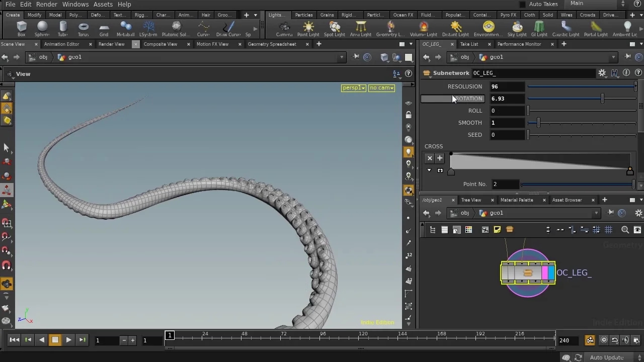Image resolution: width=644 pixels, height=362 pixels.
Task: Click the Draw Curve tool
Action: (x=228, y=29)
